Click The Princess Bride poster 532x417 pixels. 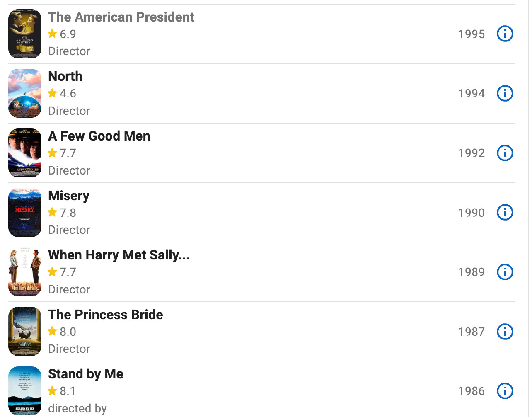coord(25,332)
